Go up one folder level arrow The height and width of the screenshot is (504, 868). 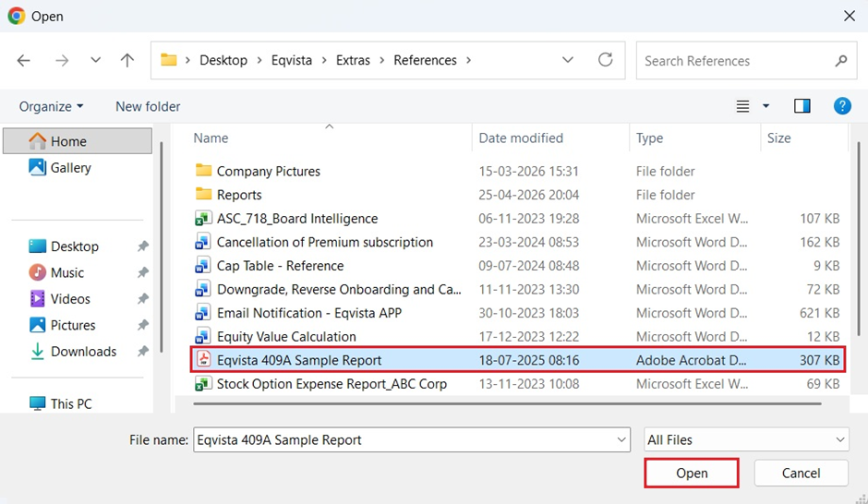[127, 60]
